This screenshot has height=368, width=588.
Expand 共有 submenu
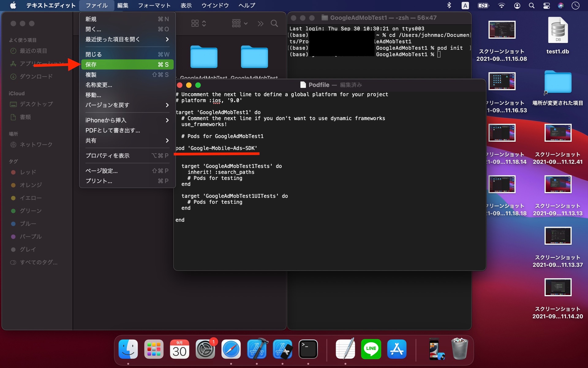click(127, 140)
